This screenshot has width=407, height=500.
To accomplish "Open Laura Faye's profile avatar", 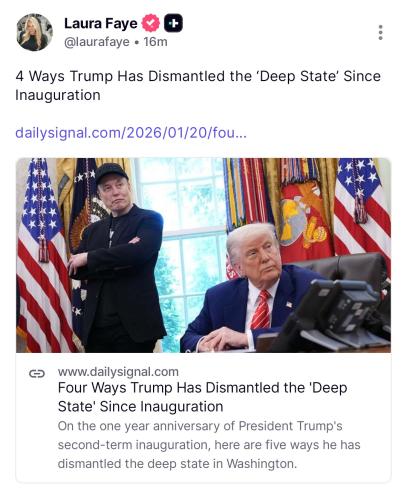I will click(35, 32).
